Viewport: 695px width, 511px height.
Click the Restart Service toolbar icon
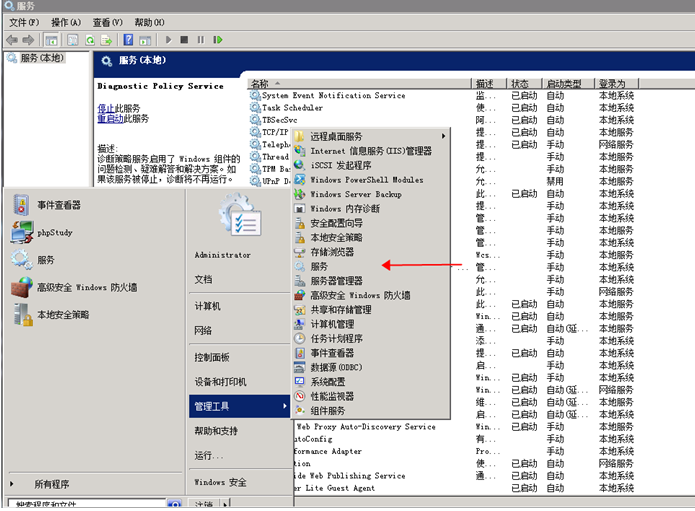217,40
